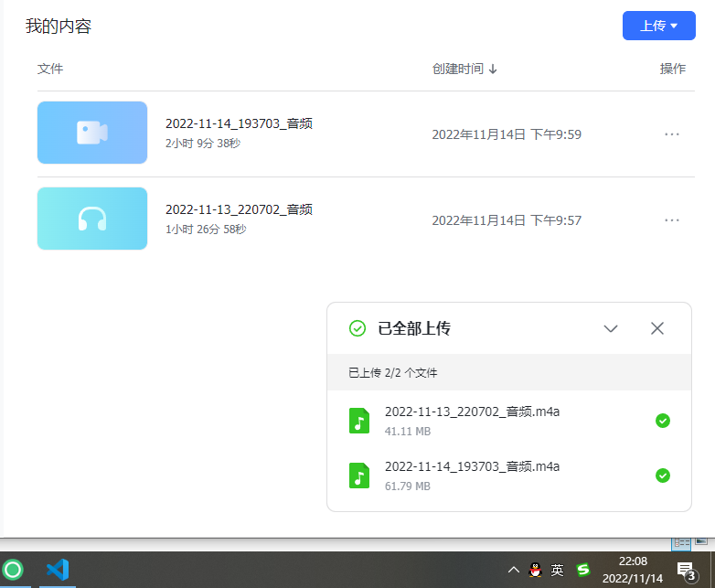Image resolution: width=715 pixels, height=588 pixels.
Task: Click the green check beside 已全部上传
Action: pos(357,328)
